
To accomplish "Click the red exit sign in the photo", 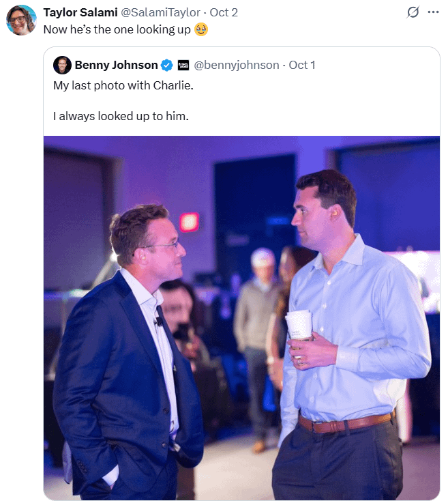I will click(189, 222).
